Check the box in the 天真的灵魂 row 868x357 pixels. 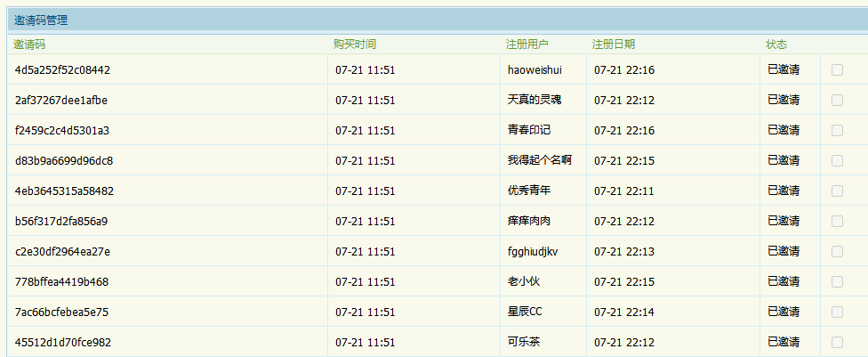pyautogui.click(x=837, y=100)
